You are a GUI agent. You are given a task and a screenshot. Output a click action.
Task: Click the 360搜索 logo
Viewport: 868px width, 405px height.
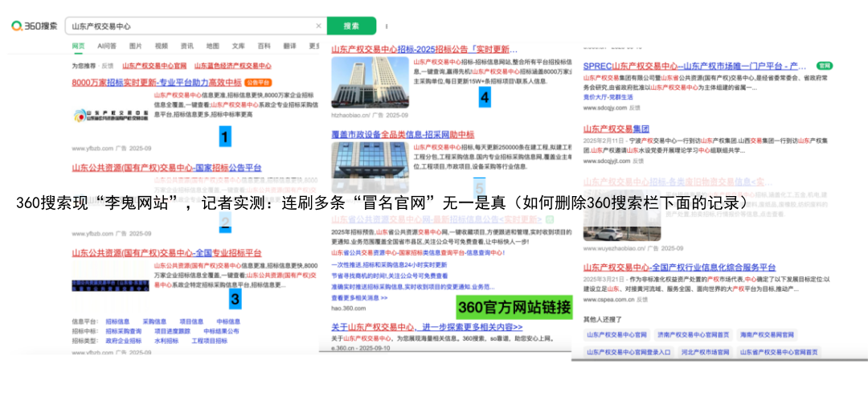35,26
